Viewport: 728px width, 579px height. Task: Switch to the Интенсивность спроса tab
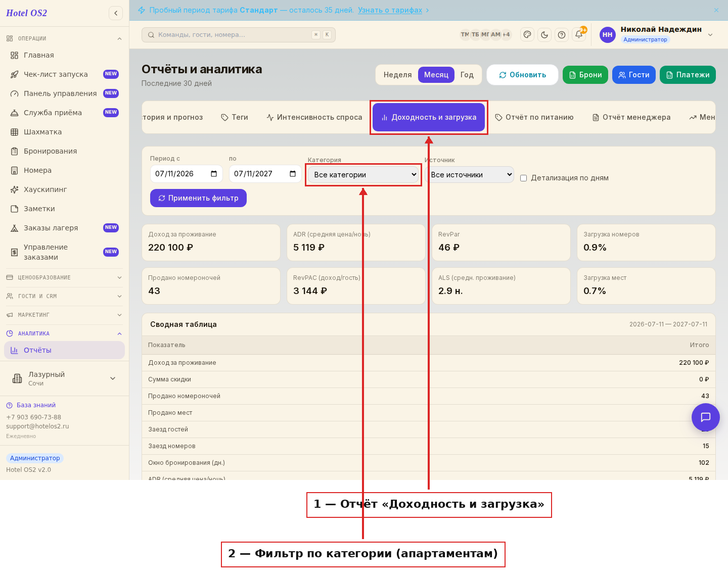coord(314,117)
